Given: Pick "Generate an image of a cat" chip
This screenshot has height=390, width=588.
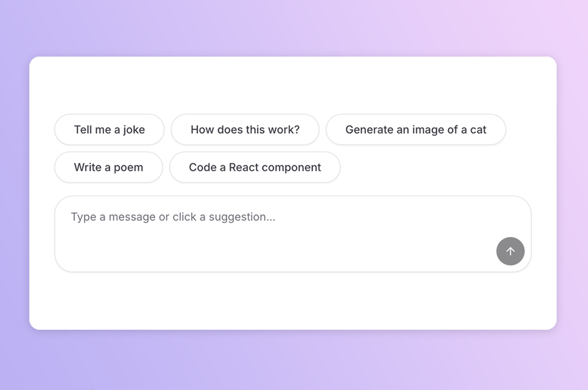Looking at the screenshot, I should [x=416, y=130].
